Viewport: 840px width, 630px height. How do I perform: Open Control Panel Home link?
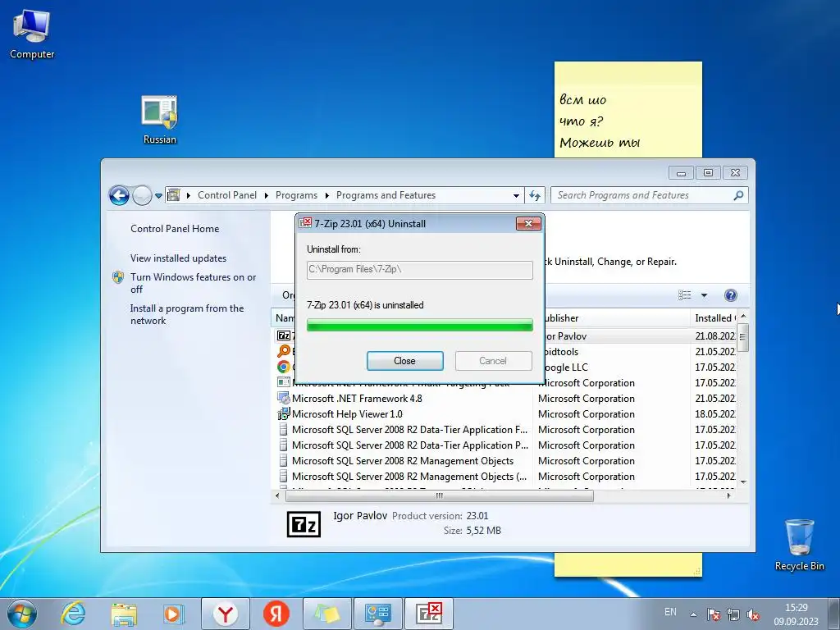tap(175, 229)
